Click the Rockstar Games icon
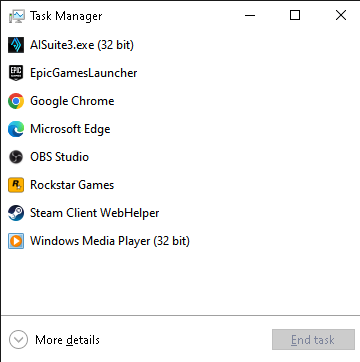The image size is (360, 362). 16,185
